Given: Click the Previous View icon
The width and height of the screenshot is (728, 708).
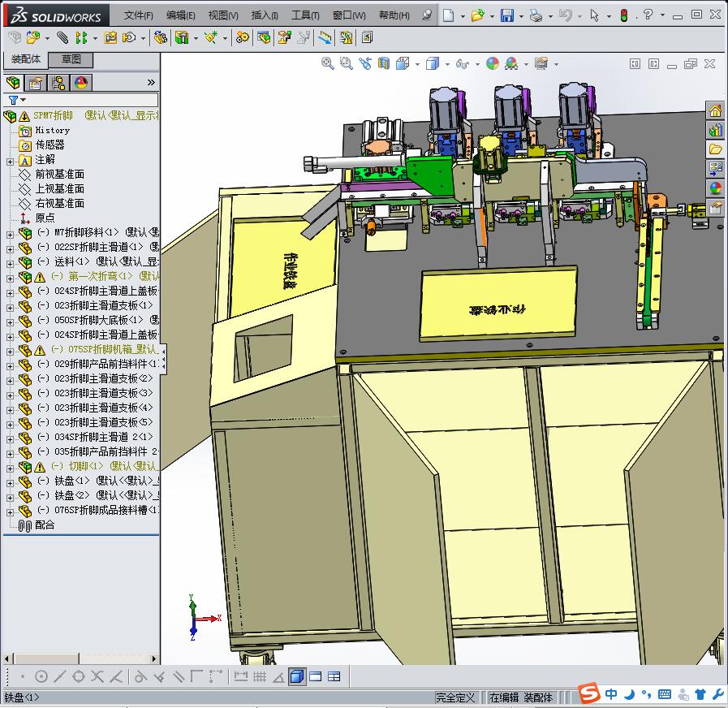Looking at the screenshot, I should (365, 63).
